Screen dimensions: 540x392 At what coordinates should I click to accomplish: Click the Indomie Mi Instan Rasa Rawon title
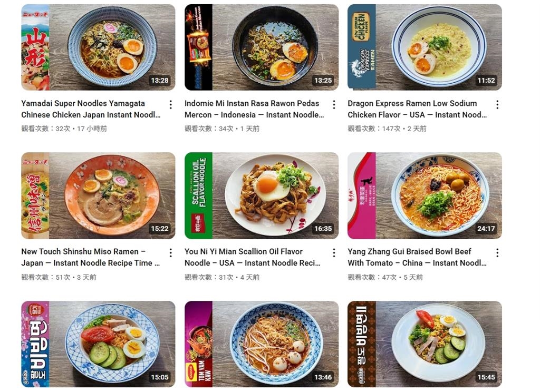pos(254,109)
